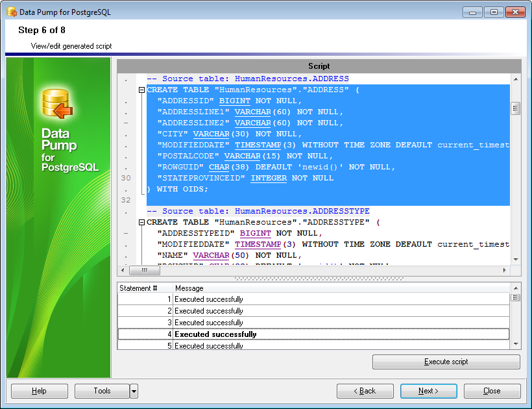Click the messages list scroll up arrow
The width and height of the screenshot is (532, 409).
point(515,288)
